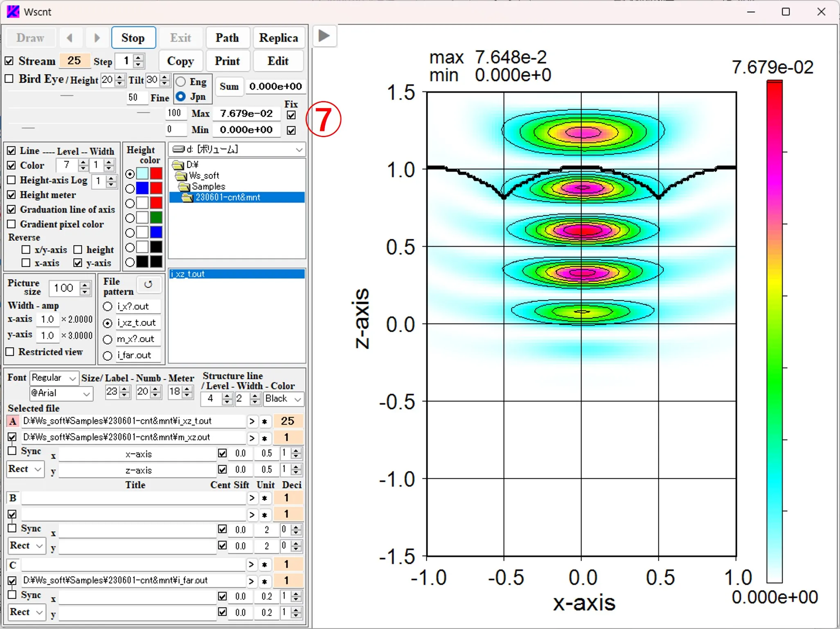Increase the Step spinner value
Screen dimensions: 840x629
pos(139,58)
